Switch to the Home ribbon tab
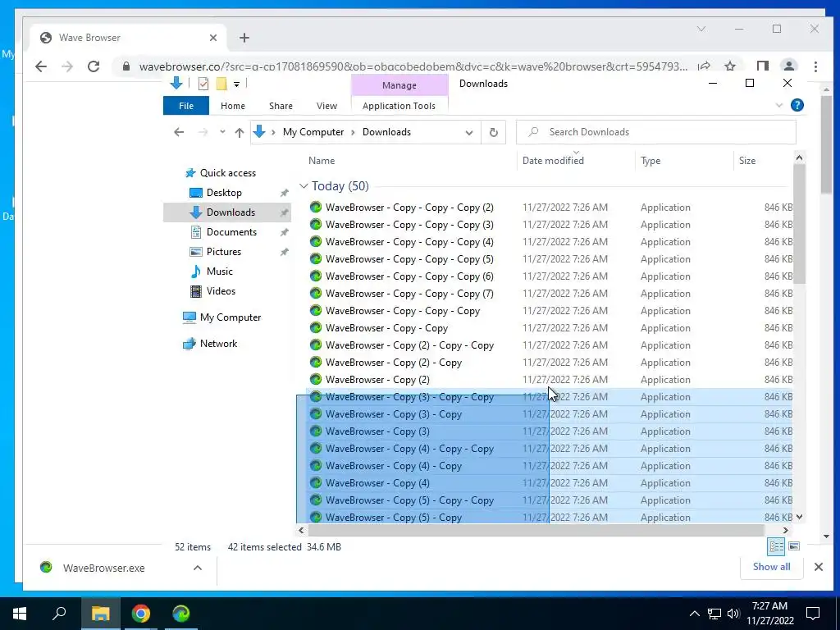Screen dimensions: 840x630 point(232,106)
